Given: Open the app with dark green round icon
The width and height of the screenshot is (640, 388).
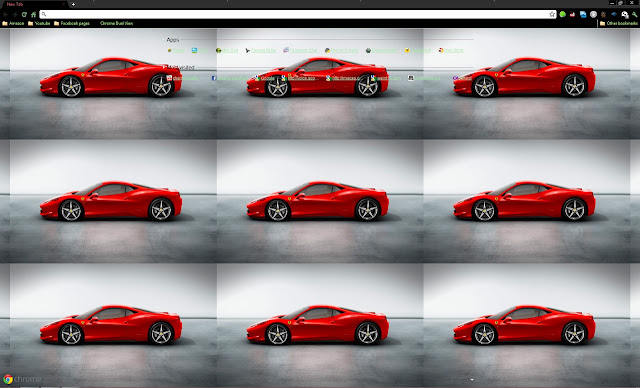Looking at the screenshot, I should click(382, 51).
